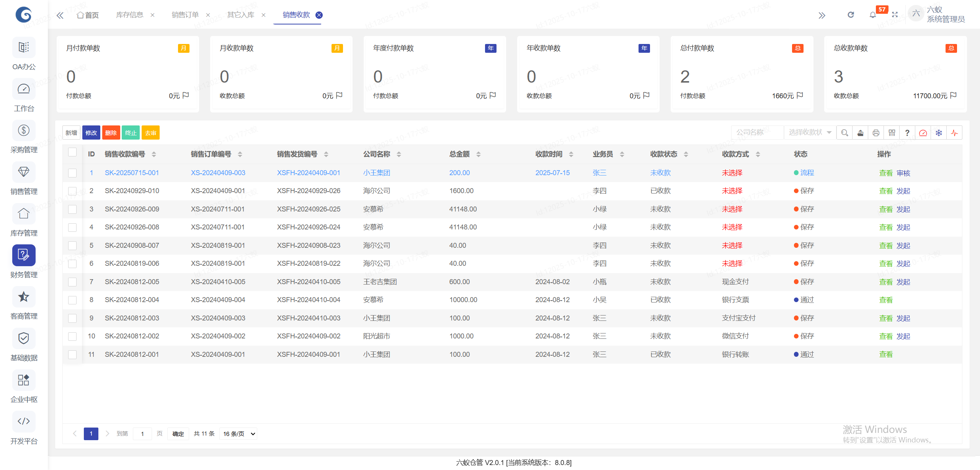The width and height of the screenshot is (980, 470).
Task: Click the notification bell with badge 57
Action: [872, 15]
